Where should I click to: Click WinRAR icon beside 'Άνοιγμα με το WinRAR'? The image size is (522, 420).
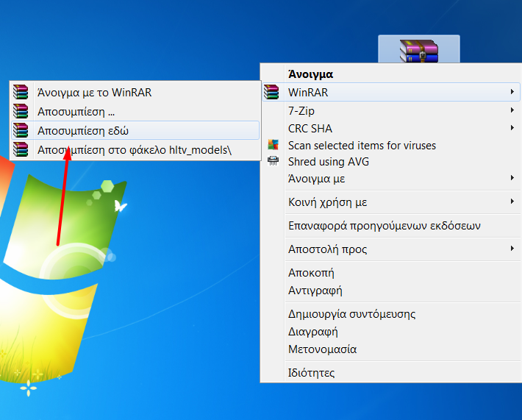coord(21,92)
